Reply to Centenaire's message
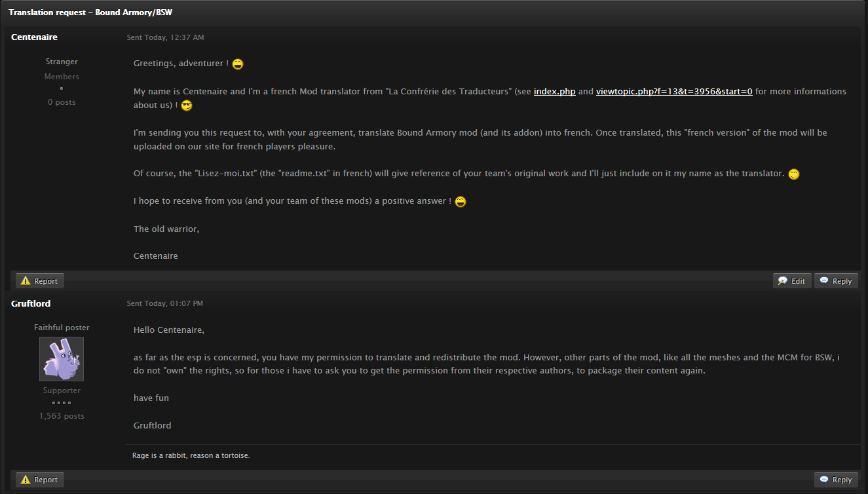Viewport: 868px width, 494px height. [836, 281]
